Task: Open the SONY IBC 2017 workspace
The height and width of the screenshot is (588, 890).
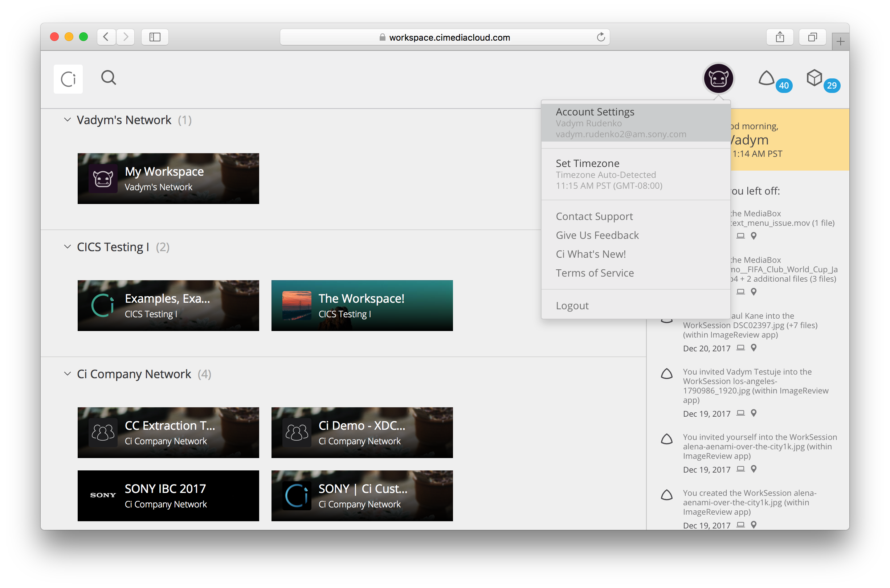Action: tap(168, 495)
